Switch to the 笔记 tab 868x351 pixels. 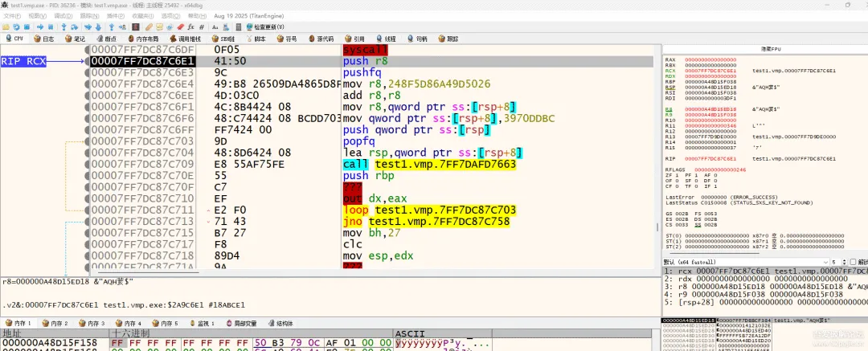[x=75, y=39]
